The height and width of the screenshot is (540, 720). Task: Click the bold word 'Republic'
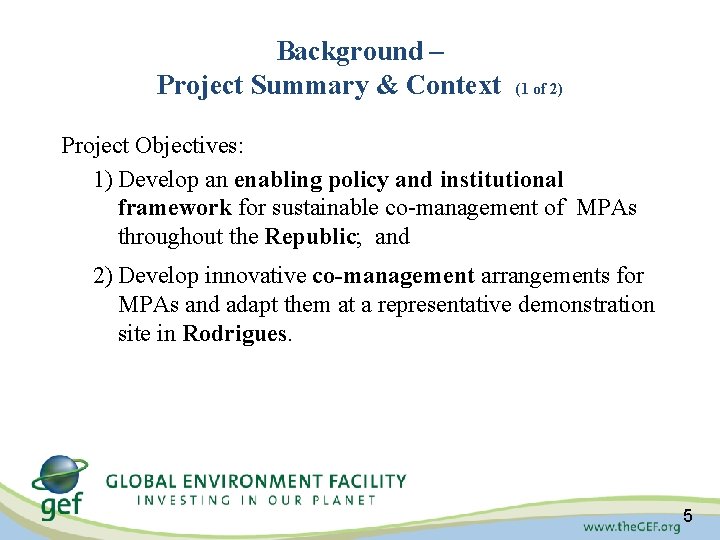click(x=310, y=236)
